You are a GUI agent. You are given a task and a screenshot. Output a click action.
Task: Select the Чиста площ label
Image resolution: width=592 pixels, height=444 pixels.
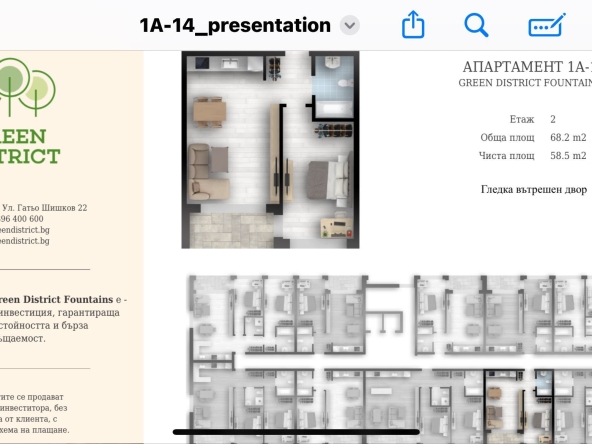pos(507,156)
